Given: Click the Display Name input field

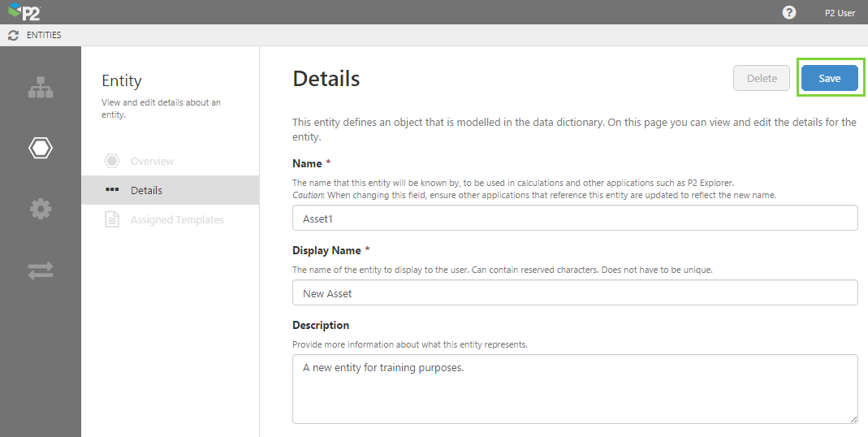Looking at the screenshot, I should pos(574,292).
